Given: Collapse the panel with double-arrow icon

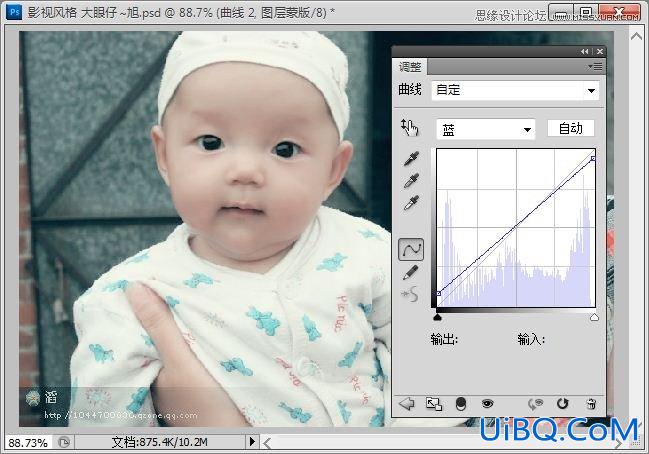Looking at the screenshot, I should point(584,52).
